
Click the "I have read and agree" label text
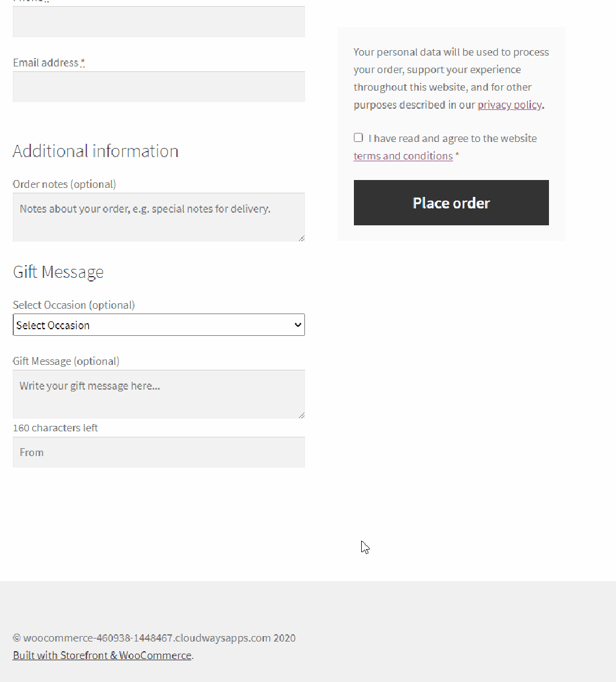[x=452, y=138]
